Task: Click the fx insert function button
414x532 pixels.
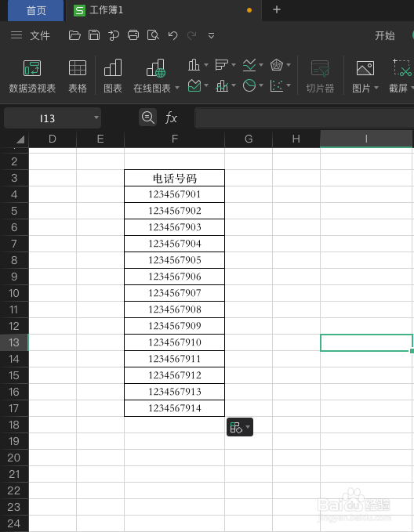Action: [x=171, y=118]
